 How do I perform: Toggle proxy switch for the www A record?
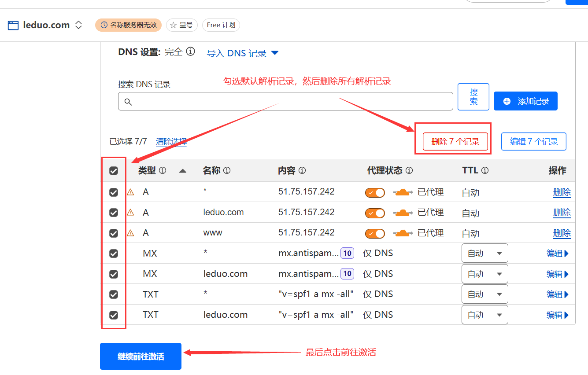[375, 233]
